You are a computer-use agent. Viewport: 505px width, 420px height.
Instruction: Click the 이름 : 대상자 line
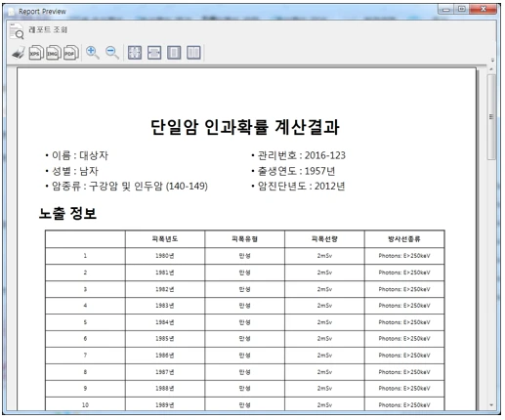pos(77,155)
